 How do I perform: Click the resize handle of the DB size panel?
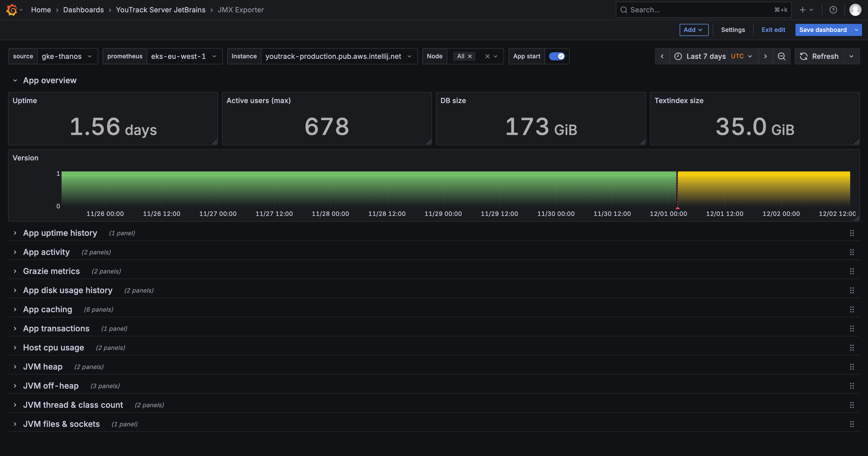tap(643, 142)
